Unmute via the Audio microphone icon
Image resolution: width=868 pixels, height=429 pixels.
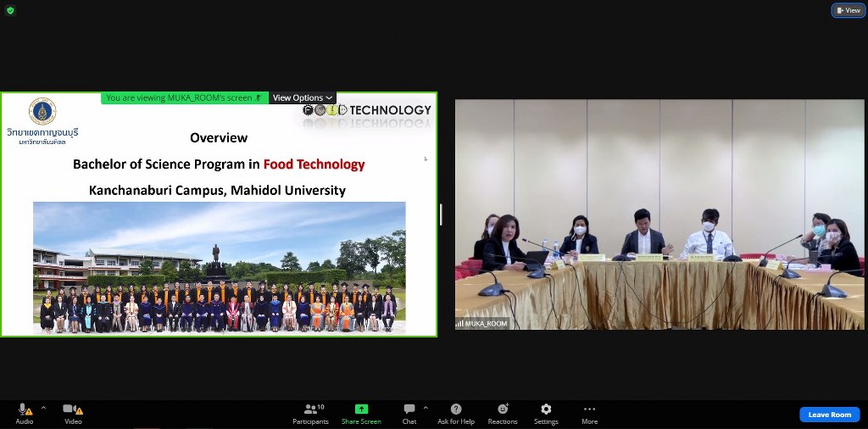coord(24,409)
